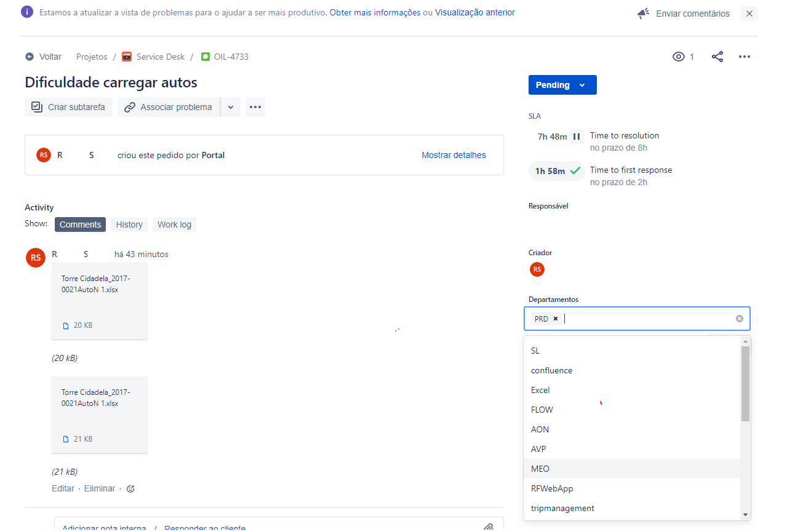Choose FLOW option

(632, 410)
